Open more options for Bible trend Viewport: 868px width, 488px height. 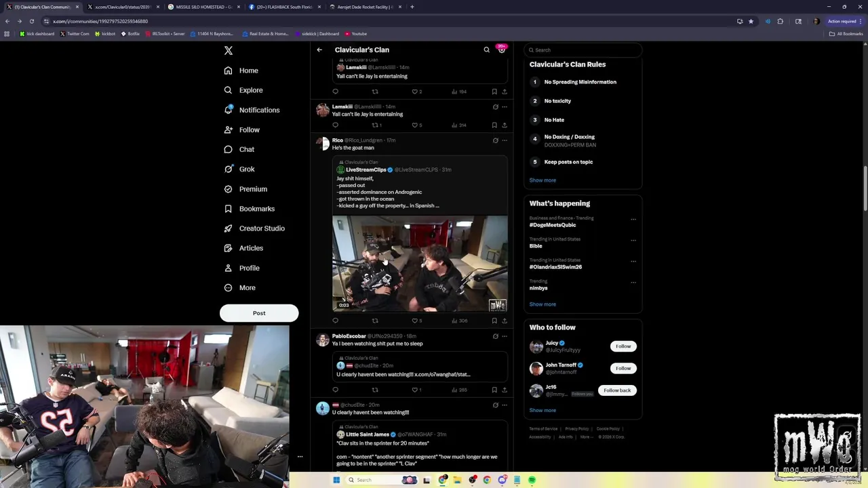tap(633, 240)
